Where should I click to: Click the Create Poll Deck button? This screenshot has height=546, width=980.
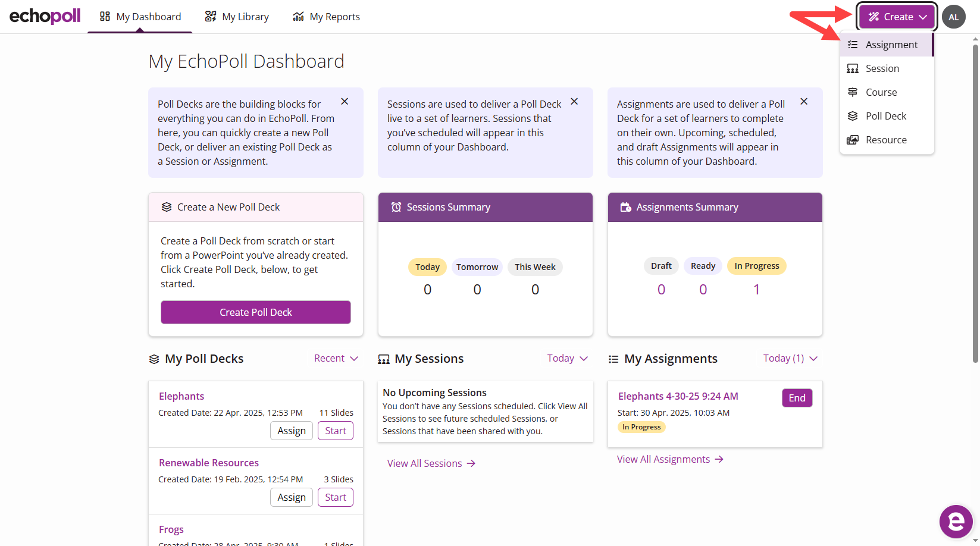pos(256,312)
